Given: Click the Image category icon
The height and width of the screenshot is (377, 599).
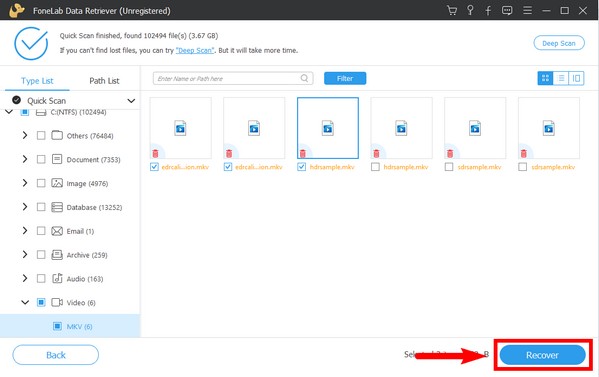Looking at the screenshot, I should click(x=57, y=183).
